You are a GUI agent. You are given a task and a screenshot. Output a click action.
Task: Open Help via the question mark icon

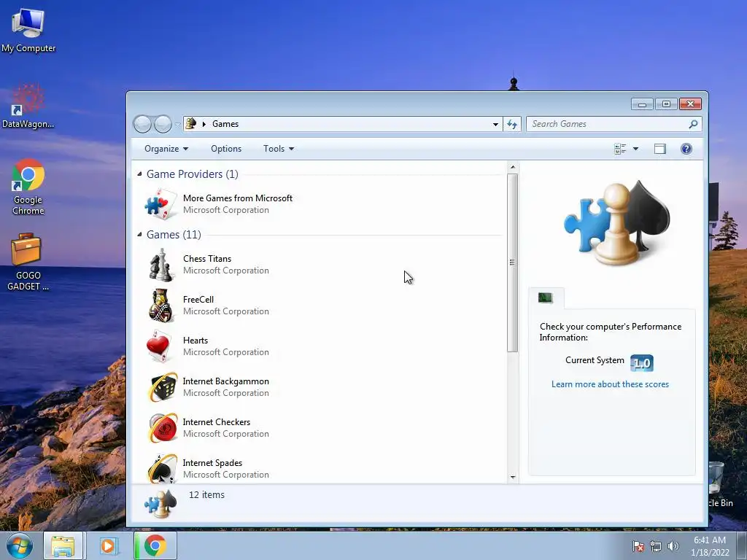point(686,149)
